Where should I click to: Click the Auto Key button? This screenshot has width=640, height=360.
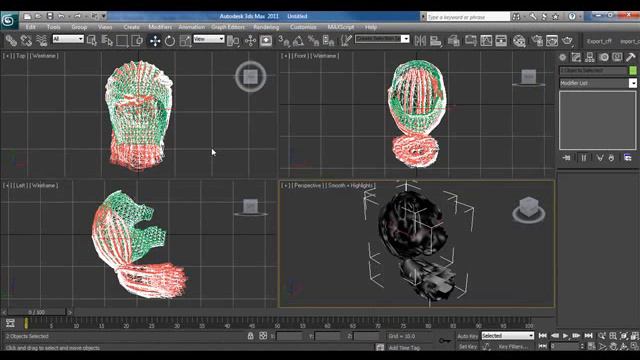[467, 336]
